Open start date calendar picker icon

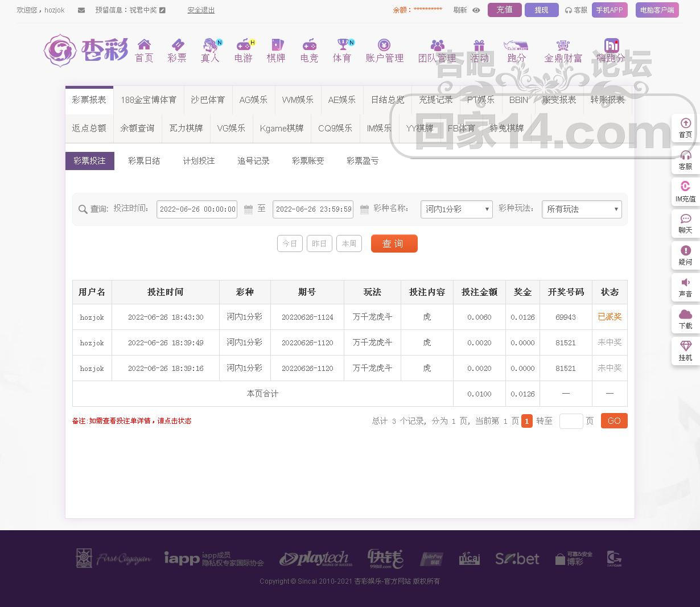click(248, 209)
